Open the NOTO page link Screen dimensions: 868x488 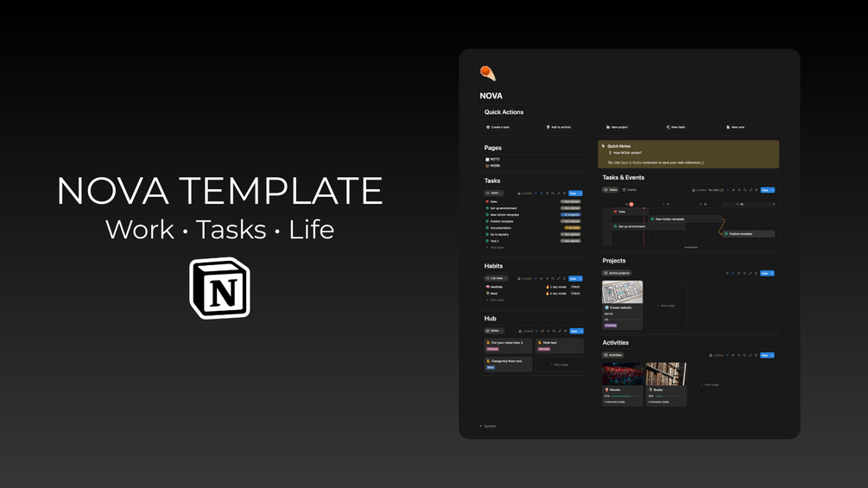point(492,159)
